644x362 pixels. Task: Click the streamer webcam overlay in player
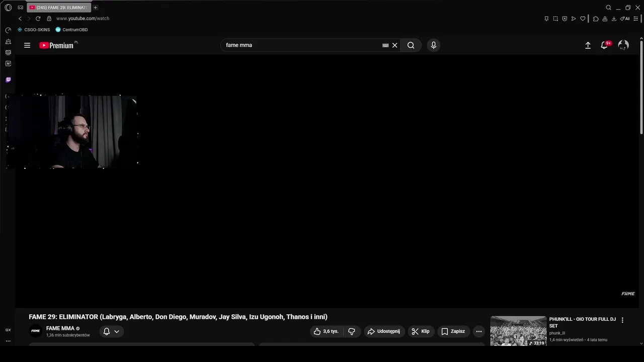tap(71, 132)
